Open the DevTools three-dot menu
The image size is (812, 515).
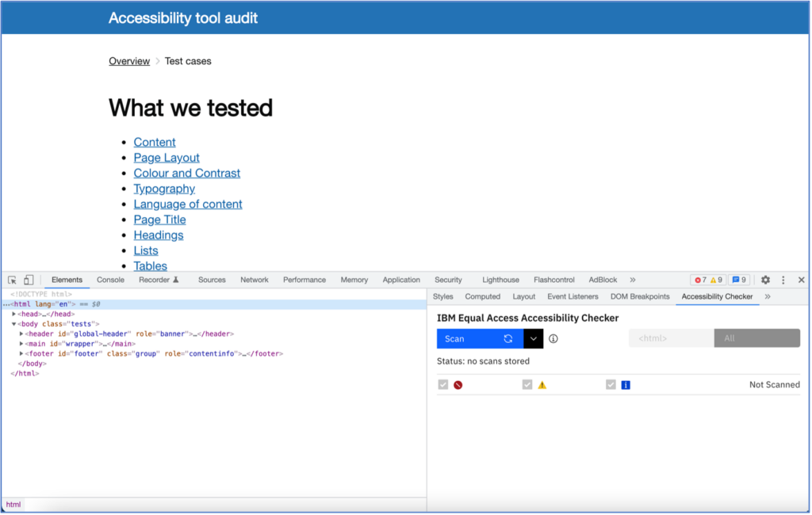tap(783, 280)
